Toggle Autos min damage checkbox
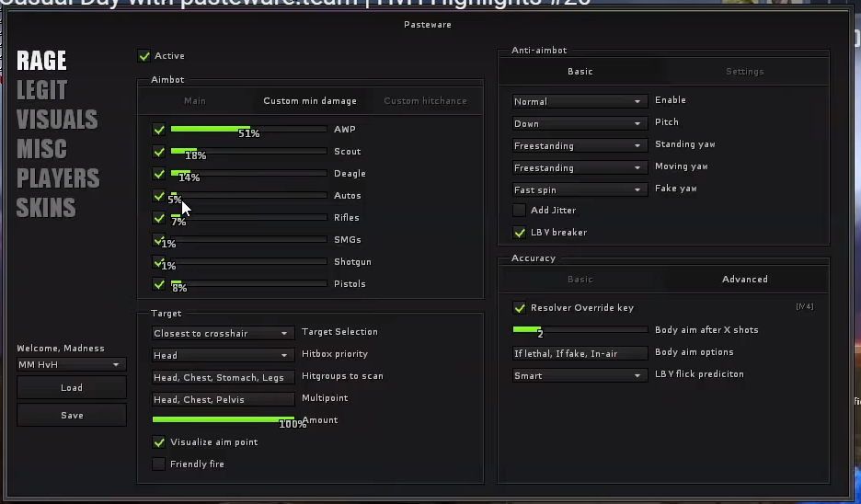The image size is (861, 504). pyautogui.click(x=159, y=196)
